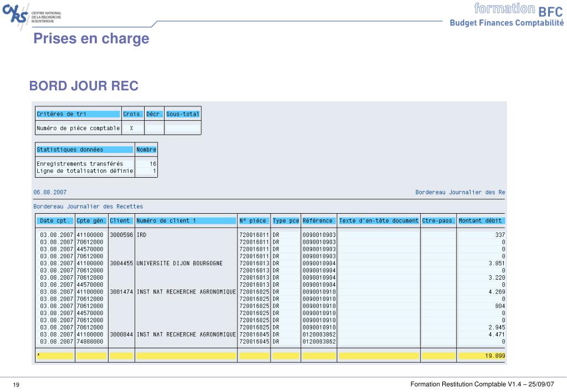Click "UNIVERSITE DIJON BOURGOGNE" client name
567x392 pixels.
coord(180,264)
